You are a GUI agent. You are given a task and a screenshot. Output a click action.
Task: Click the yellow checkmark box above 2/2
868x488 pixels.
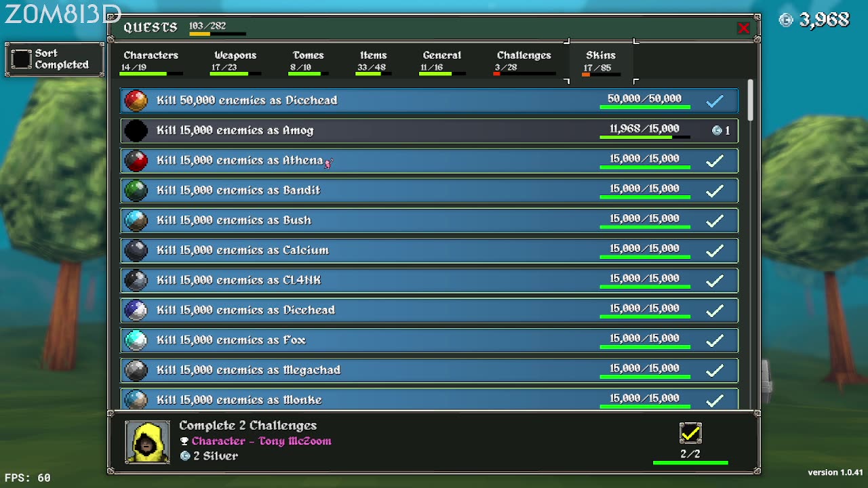click(690, 433)
